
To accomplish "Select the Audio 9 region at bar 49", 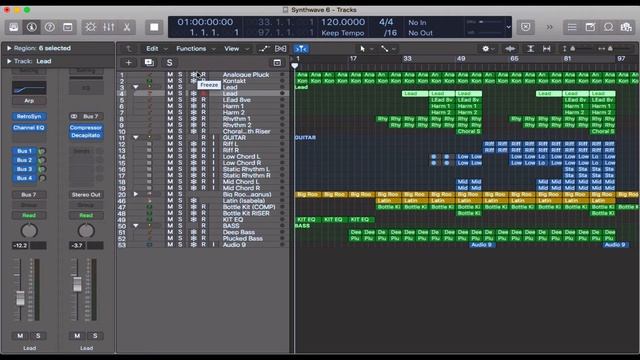I will click(x=482, y=245).
